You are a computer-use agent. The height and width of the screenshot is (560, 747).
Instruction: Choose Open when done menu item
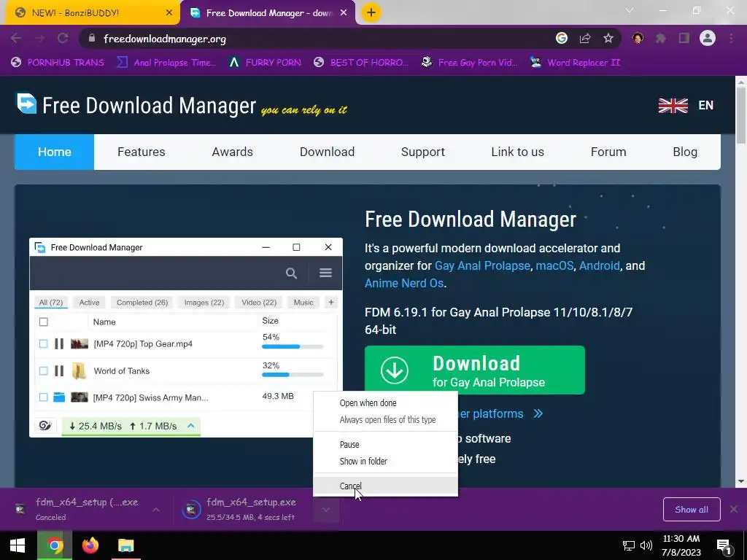tap(385, 402)
